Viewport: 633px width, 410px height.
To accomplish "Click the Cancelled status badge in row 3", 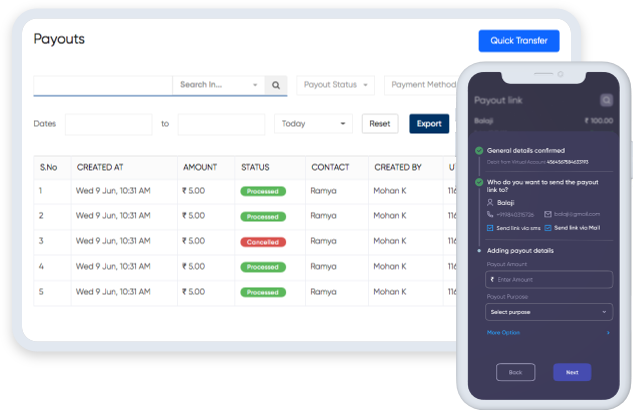I will tap(262, 242).
